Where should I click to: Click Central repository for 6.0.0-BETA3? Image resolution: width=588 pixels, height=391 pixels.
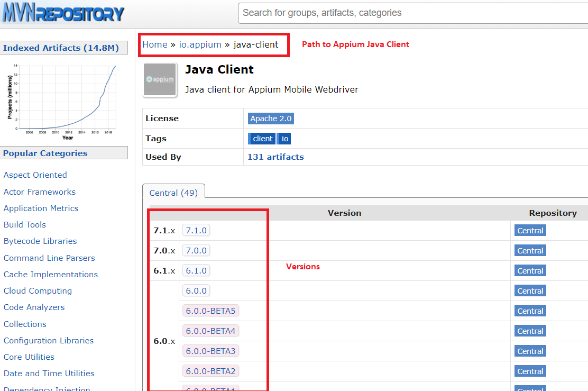[x=530, y=351]
